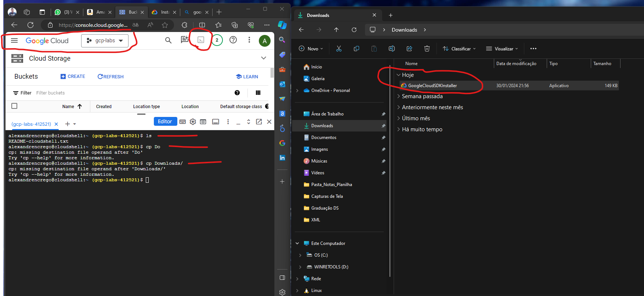Viewport: 644px width, 296px height.
Task: Open Google Cloud vertical dots settings menu
Action: (249, 40)
